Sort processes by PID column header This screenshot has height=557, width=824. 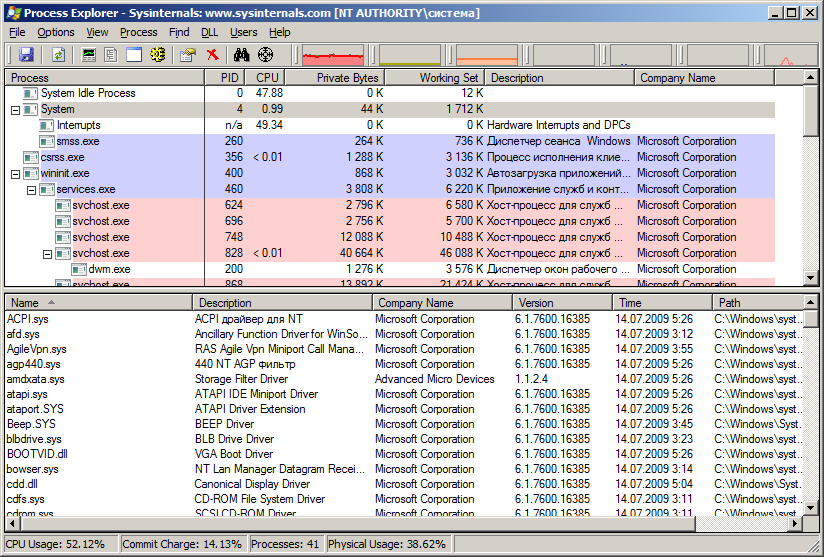pos(224,78)
